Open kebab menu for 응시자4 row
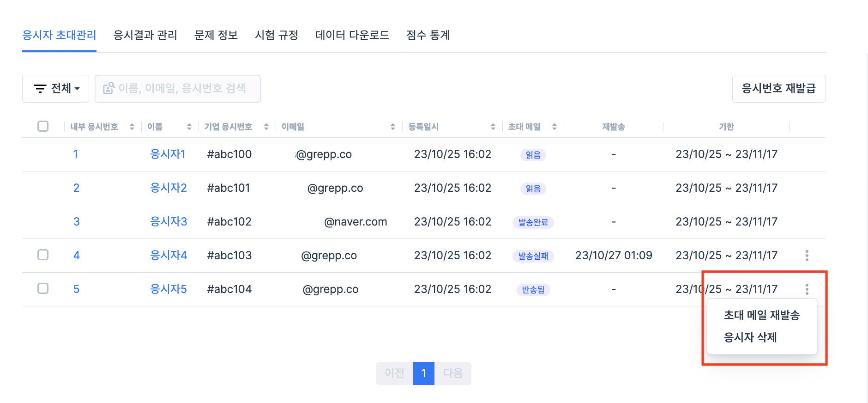Screen dimensions: 868x403 [807, 256]
